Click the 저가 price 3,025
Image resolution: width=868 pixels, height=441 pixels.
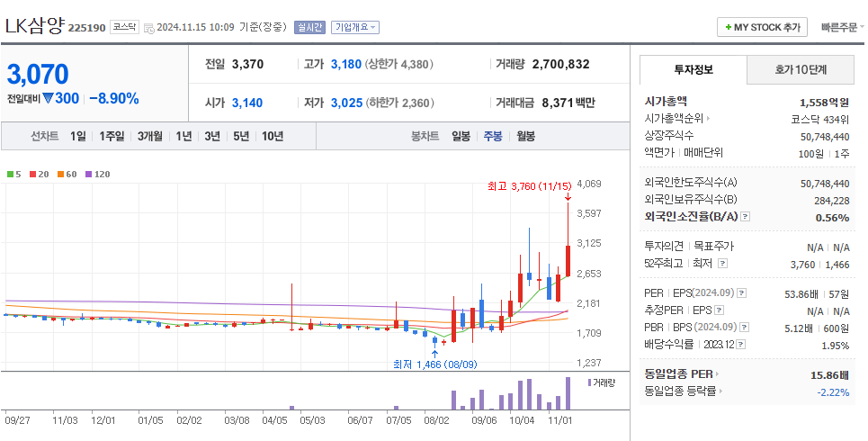pos(346,103)
